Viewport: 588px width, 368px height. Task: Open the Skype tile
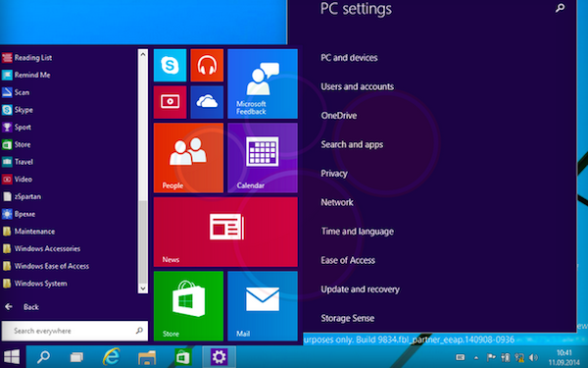[x=170, y=65]
